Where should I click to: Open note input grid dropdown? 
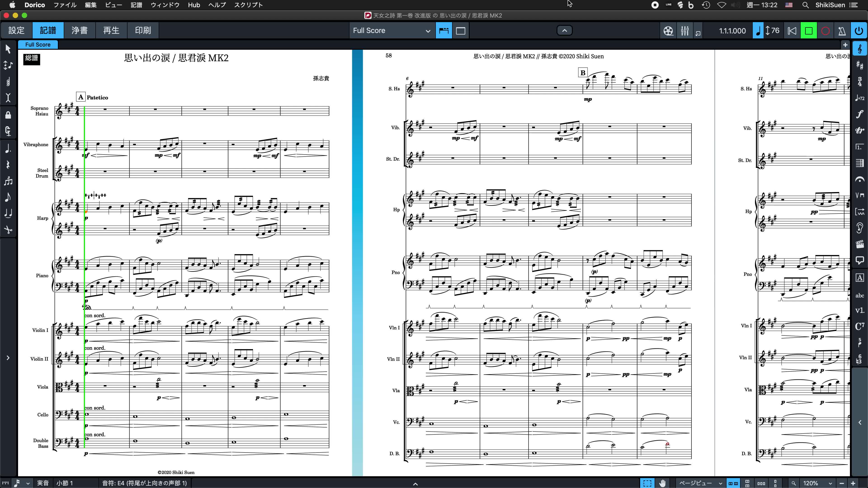pos(22,483)
